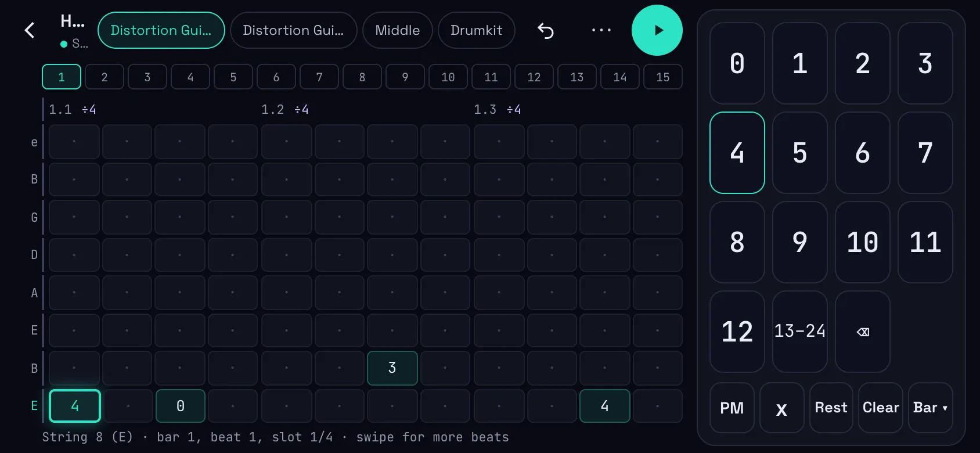This screenshot has height=453, width=980.
Task: Tap fret 6 on the keypad
Action: (x=863, y=153)
